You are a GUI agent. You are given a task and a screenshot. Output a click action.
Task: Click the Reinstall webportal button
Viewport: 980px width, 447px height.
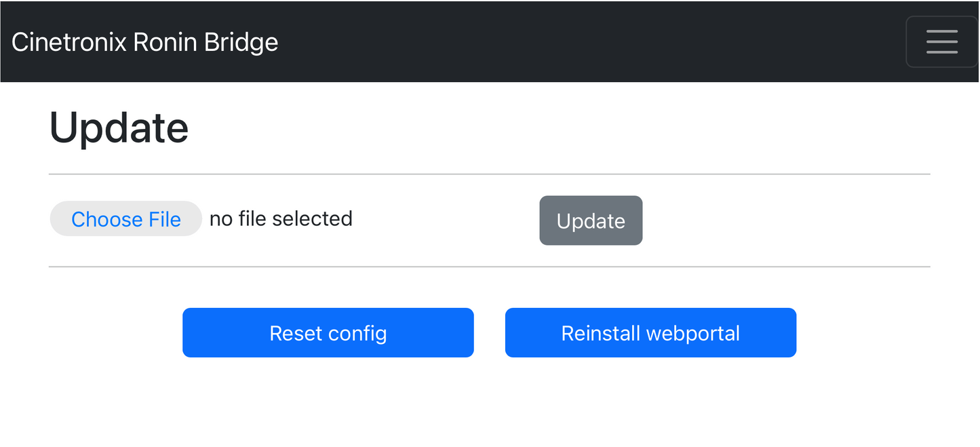650,333
